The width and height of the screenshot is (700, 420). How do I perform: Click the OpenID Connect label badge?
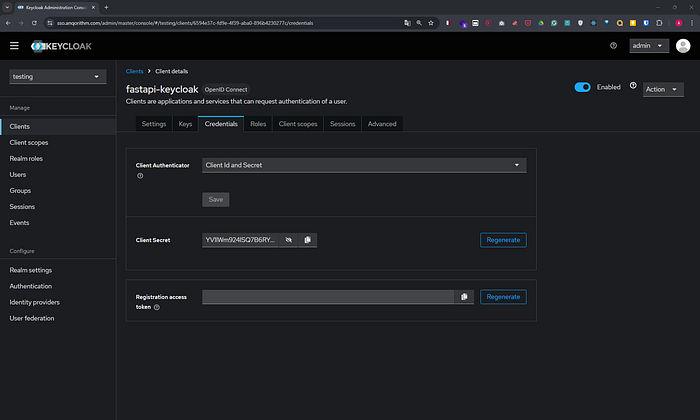[226, 90]
